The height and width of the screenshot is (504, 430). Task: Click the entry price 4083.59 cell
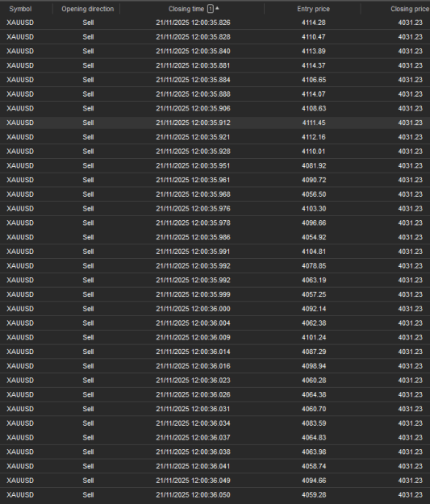pos(314,423)
